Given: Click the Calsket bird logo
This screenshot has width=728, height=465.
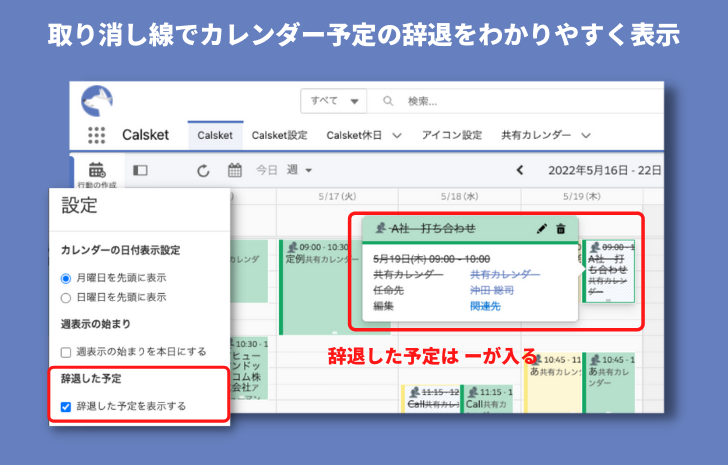Looking at the screenshot, I should click(97, 101).
